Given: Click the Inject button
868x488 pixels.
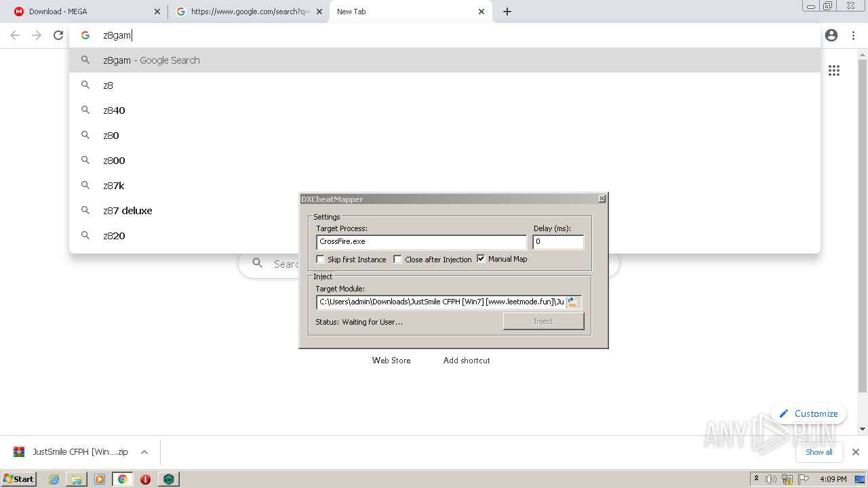Looking at the screenshot, I should pyautogui.click(x=543, y=321).
